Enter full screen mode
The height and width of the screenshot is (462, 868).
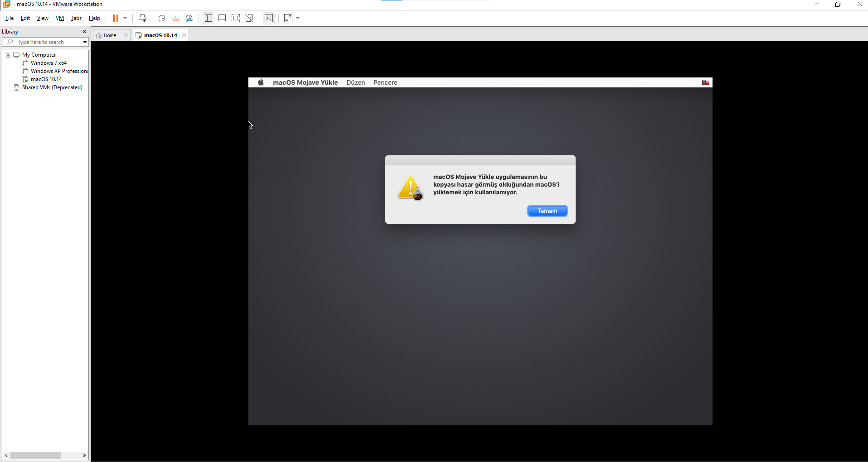236,18
